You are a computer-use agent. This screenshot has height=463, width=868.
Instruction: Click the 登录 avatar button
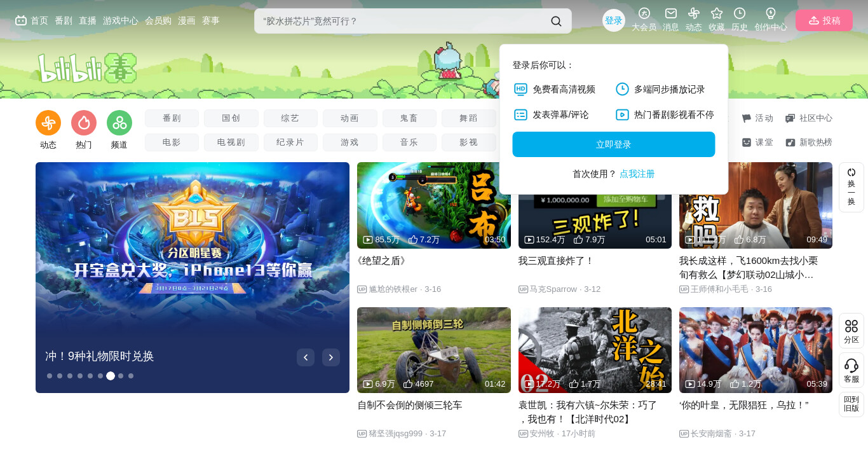(614, 20)
